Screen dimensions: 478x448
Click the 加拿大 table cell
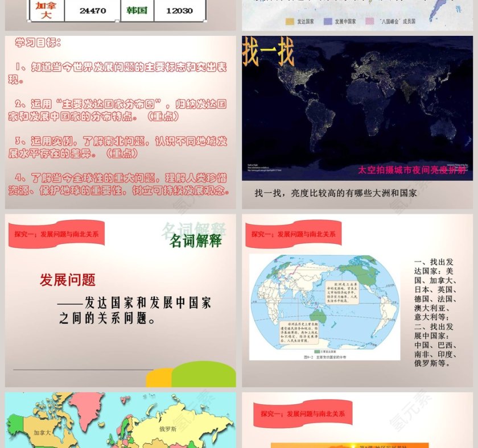[x=46, y=8]
